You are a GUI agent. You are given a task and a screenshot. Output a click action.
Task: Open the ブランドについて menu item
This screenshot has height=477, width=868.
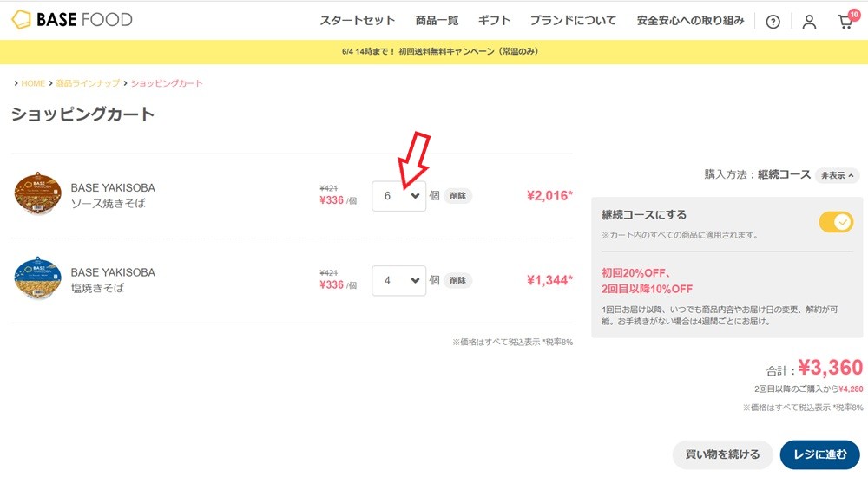point(573,21)
